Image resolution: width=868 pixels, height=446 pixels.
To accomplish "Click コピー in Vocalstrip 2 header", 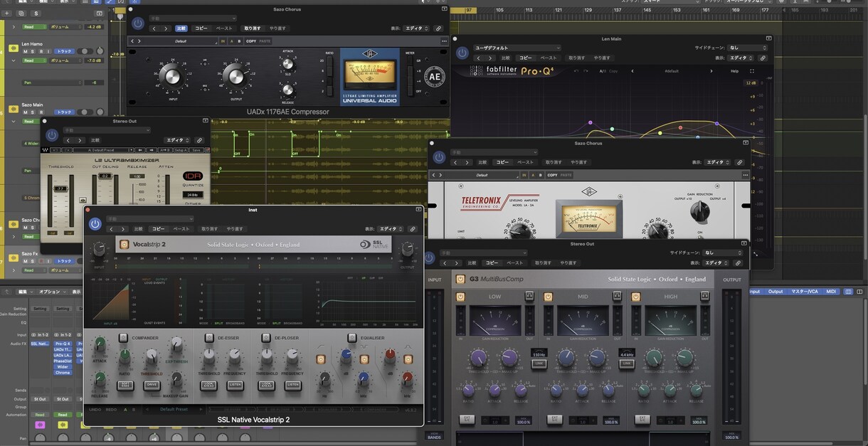I will tap(159, 229).
